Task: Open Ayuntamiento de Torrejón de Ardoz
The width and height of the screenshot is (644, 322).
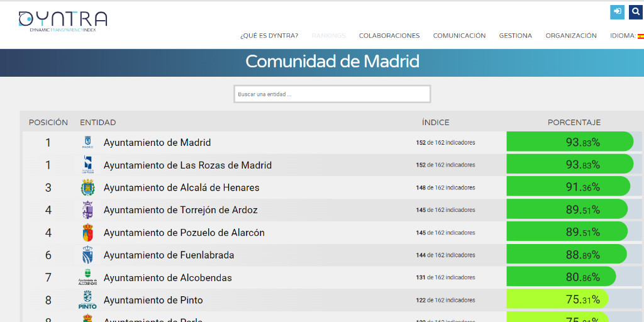Action: (180, 210)
